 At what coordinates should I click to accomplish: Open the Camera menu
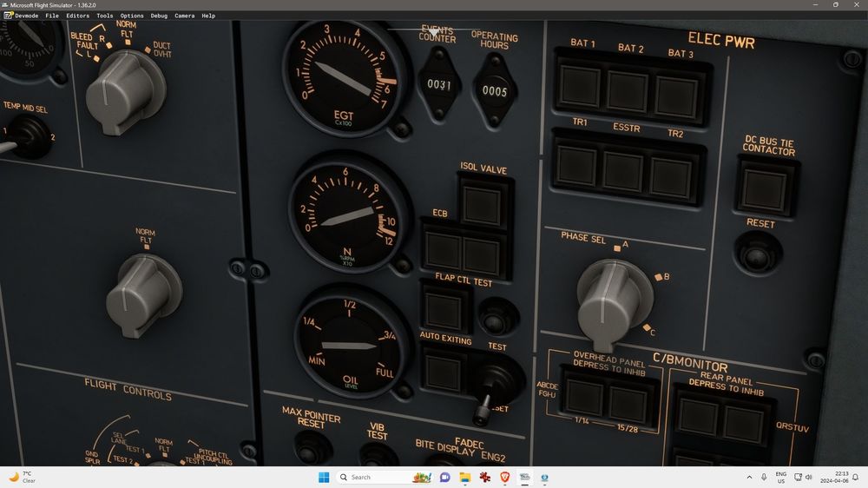pos(184,16)
